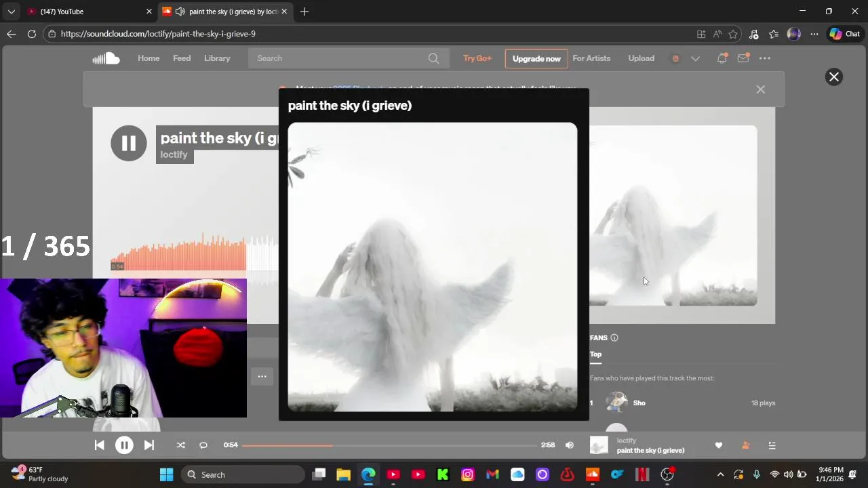Like the playing track with the heart

coord(719,445)
